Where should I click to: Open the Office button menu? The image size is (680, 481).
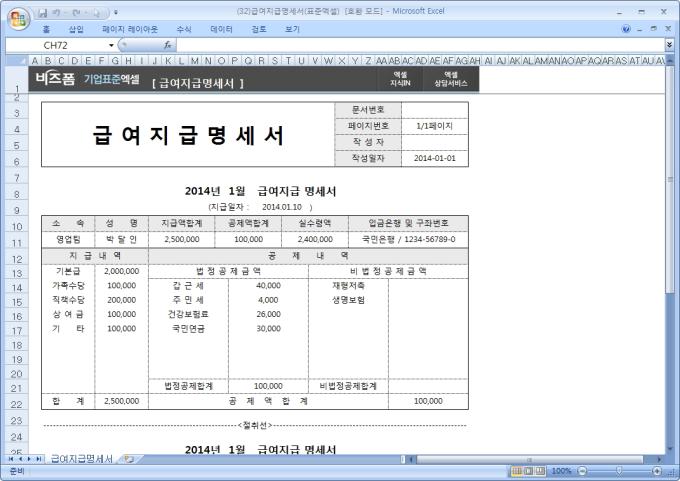click(x=18, y=18)
